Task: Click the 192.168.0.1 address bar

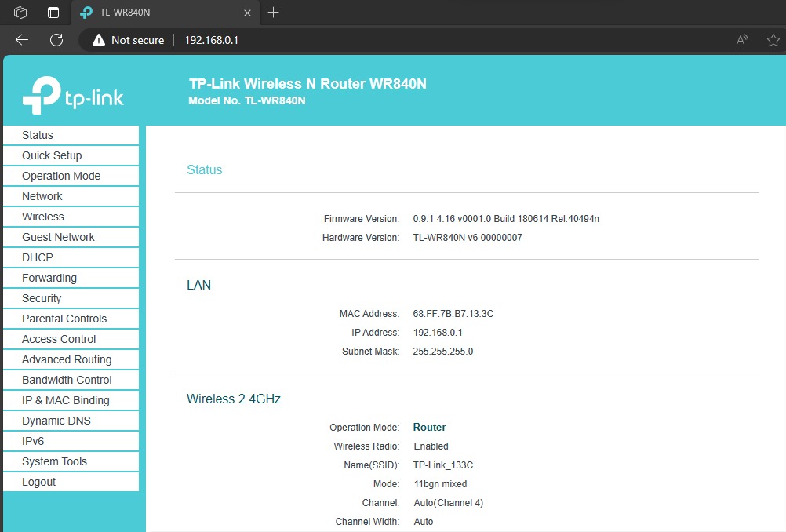Action: pos(212,40)
